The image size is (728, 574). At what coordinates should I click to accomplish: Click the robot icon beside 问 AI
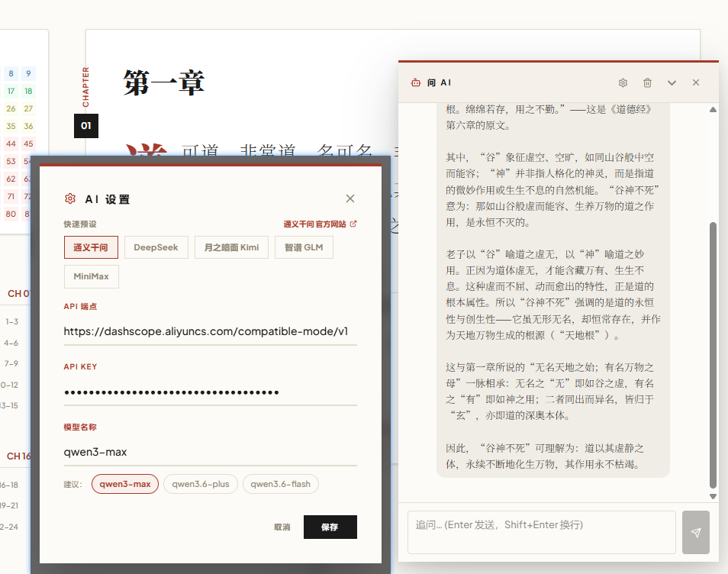click(x=416, y=82)
